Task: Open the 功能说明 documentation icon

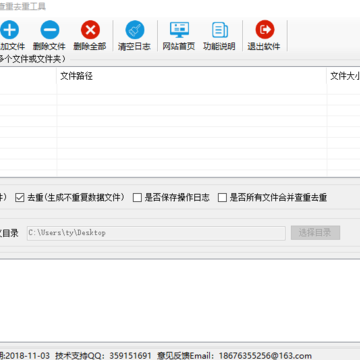Action: pos(220,30)
